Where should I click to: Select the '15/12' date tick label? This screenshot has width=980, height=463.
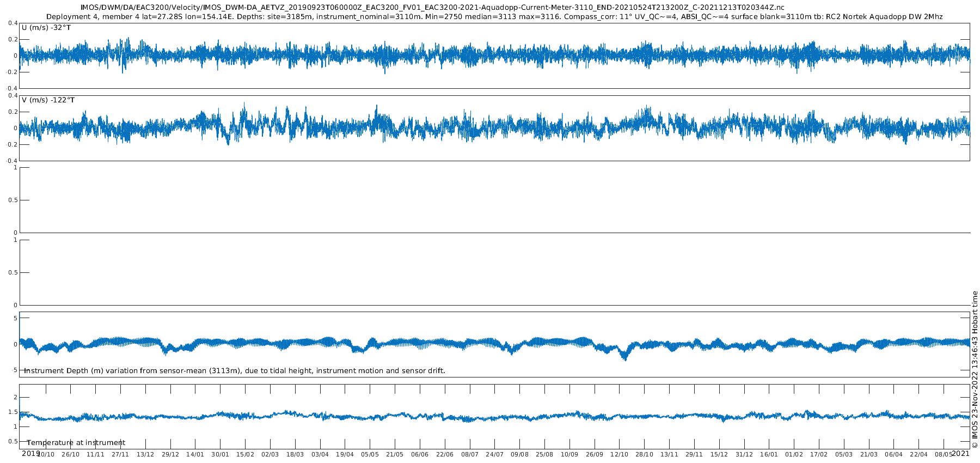pos(719,454)
